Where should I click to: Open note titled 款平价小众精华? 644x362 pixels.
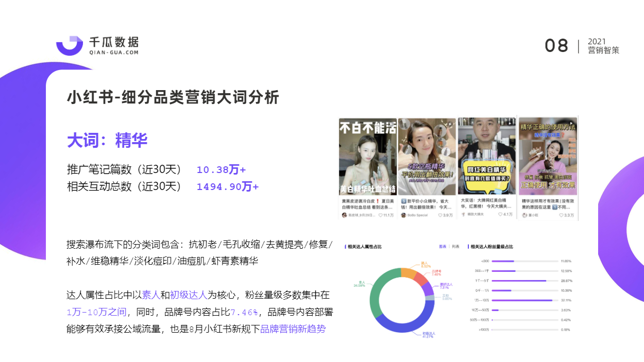tap(427, 203)
